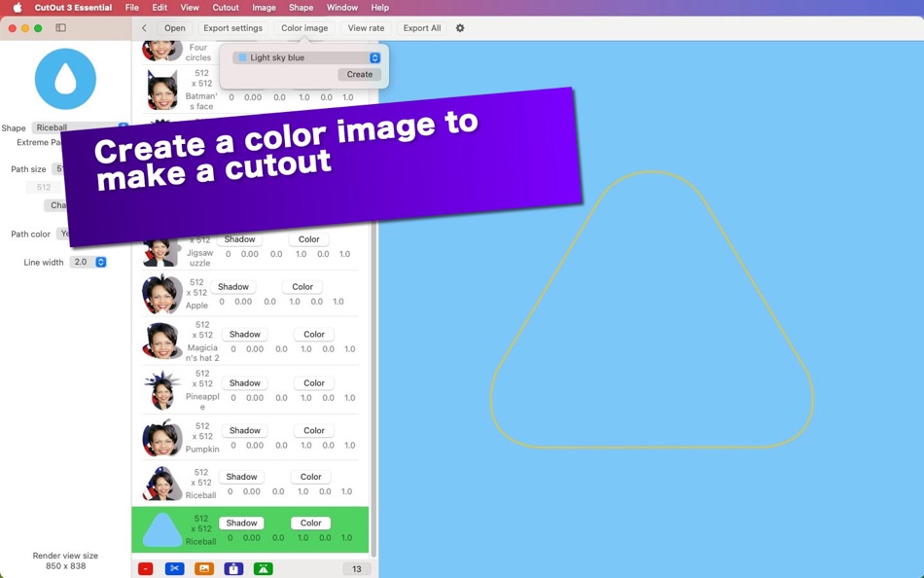
Task: Click the back chevron in the toolbar
Action: (143, 27)
